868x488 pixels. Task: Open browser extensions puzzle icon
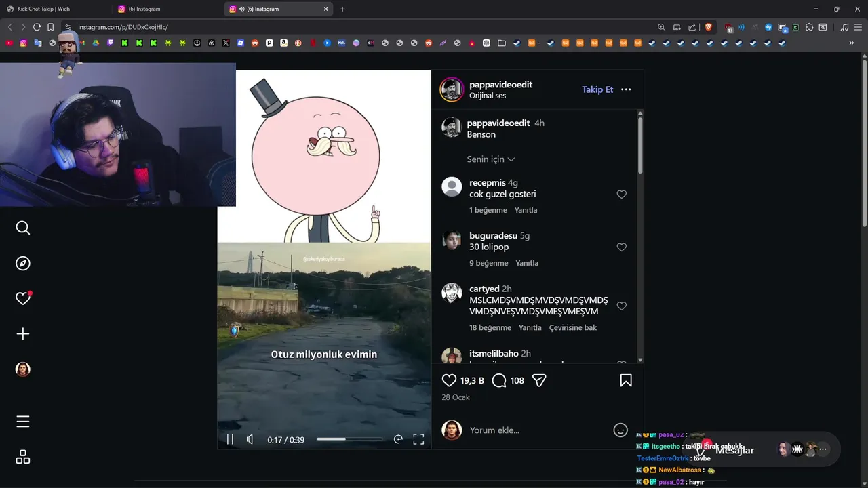coord(809,27)
